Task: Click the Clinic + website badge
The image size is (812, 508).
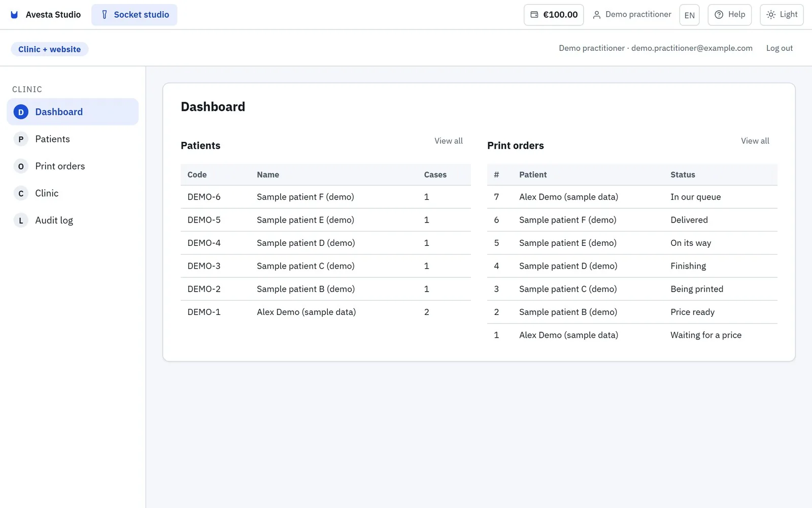Action: coord(50,49)
